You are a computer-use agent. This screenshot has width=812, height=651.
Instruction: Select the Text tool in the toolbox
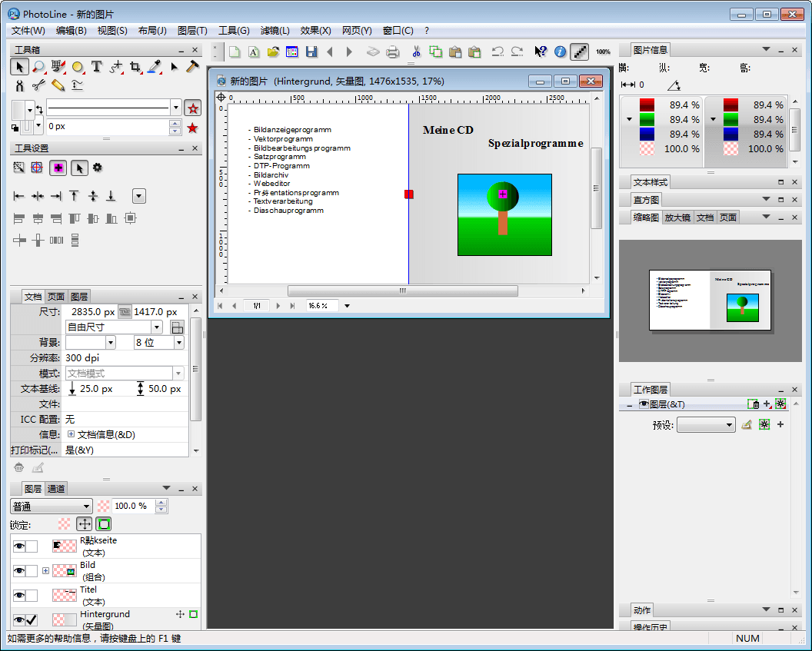pos(96,67)
